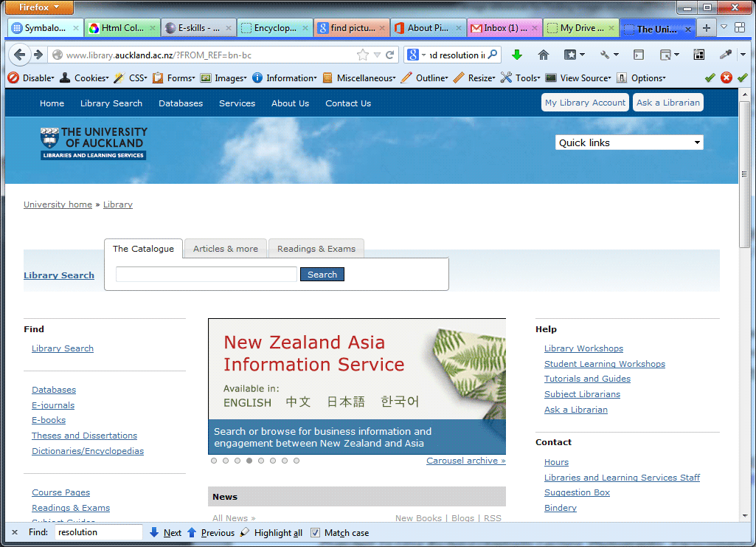This screenshot has width=756, height=547.
Task: Open the Downloads green arrow
Action: [x=517, y=55]
